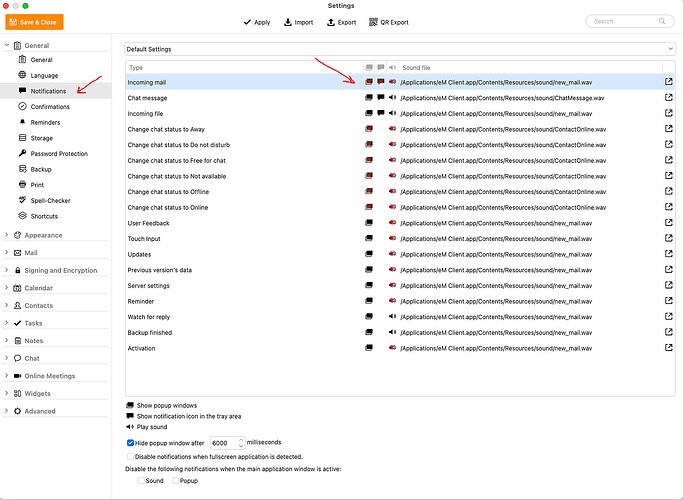
Task: Expand the Appearance section
Action: [7, 235]
